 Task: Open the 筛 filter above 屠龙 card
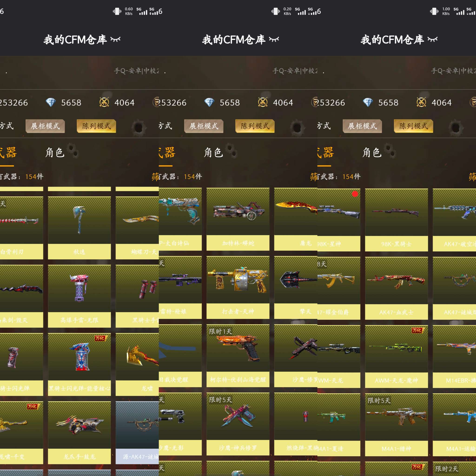tap(314, 176)
